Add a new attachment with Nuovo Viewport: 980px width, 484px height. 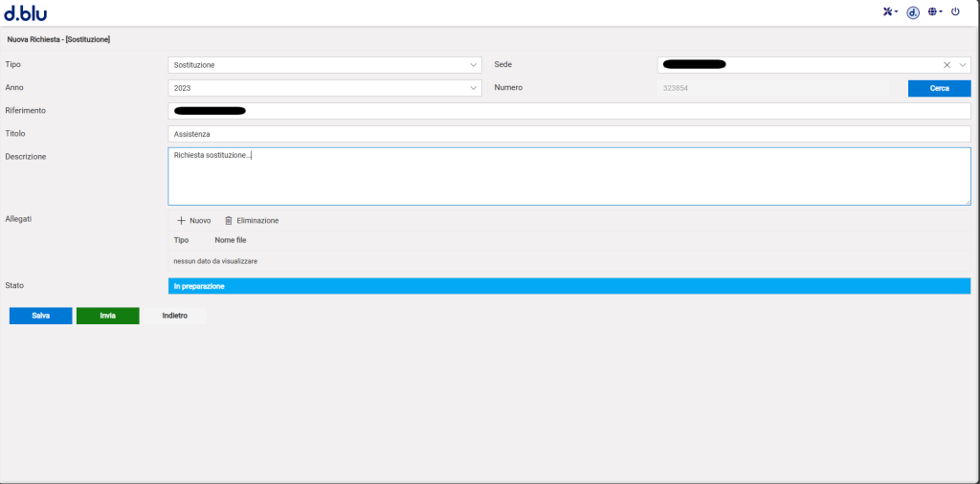click(x=193, y=220)
